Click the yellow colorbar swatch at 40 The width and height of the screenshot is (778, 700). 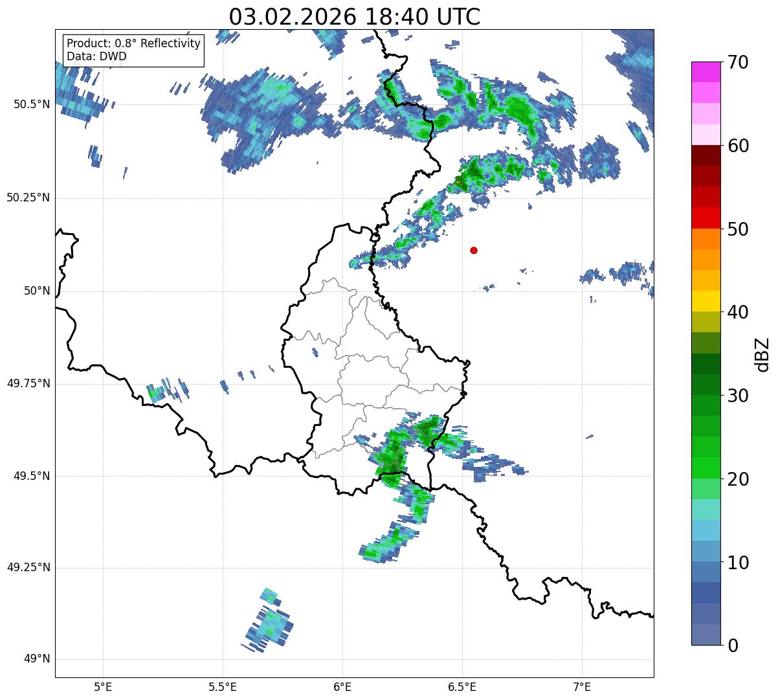pyautogui.click(x=706, y=301)
